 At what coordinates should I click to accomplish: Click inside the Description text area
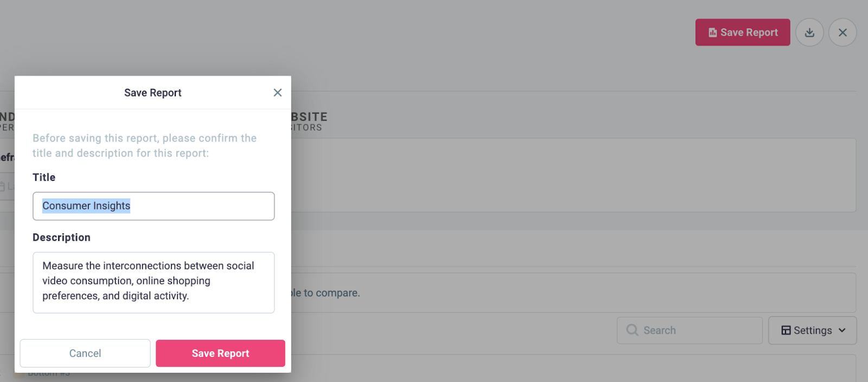pos(154,282)
